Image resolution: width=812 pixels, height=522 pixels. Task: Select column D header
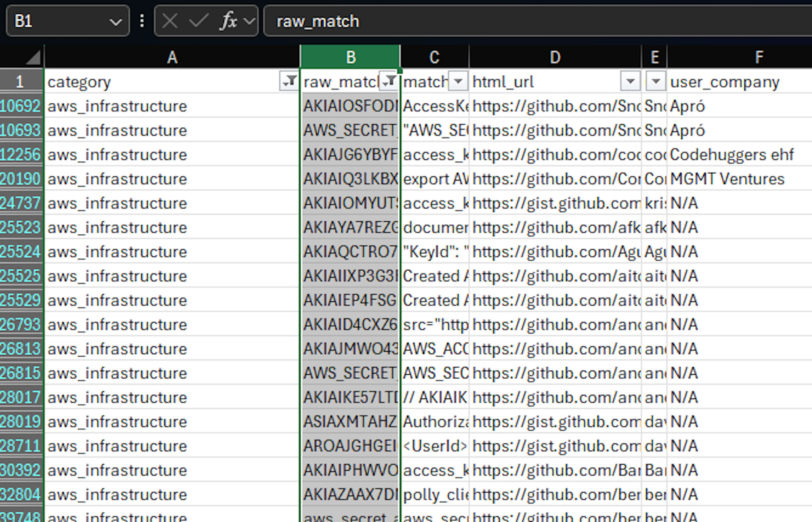[555, 57]
